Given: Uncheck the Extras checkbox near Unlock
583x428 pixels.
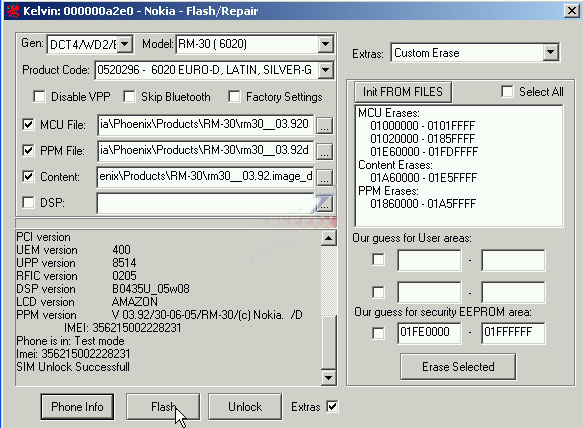Looking at the screenshot, I should coord(332,406).
